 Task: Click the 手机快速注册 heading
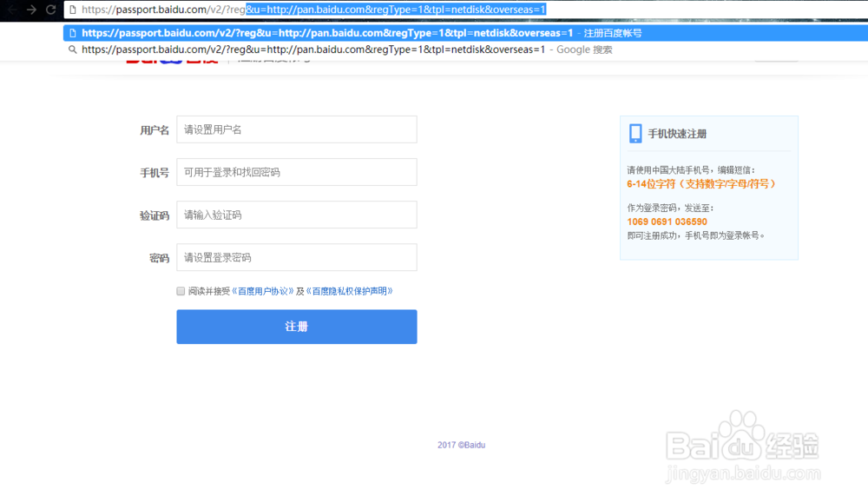(677, 134)
